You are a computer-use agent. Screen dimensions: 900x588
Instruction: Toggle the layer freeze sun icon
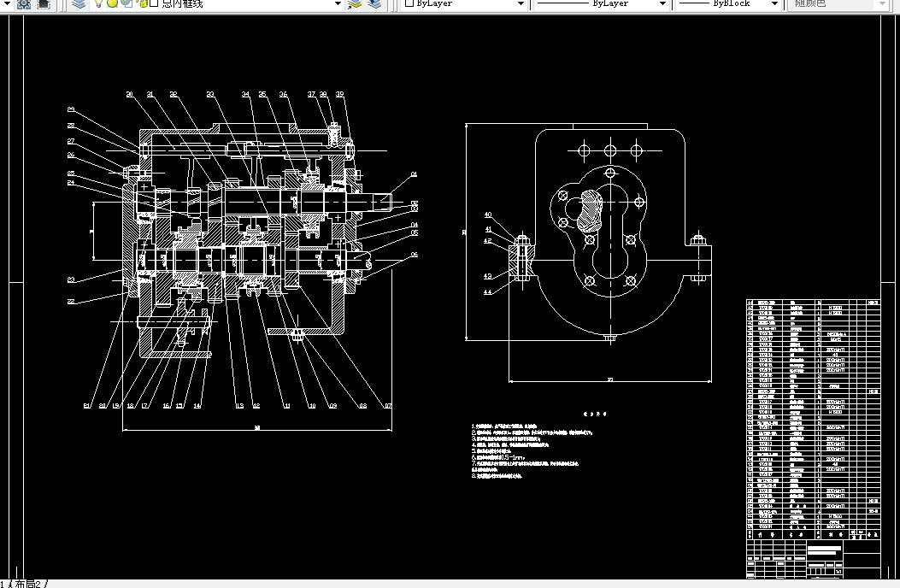113,3
